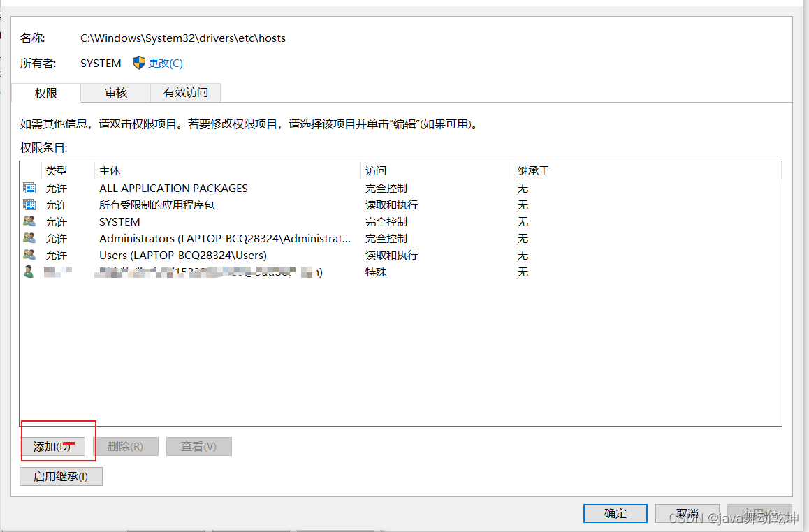Select the Administrators (LAPTOP-BCQ28324) entry
Viewport: 809px width, 532px height.
[x=225, y=239]
